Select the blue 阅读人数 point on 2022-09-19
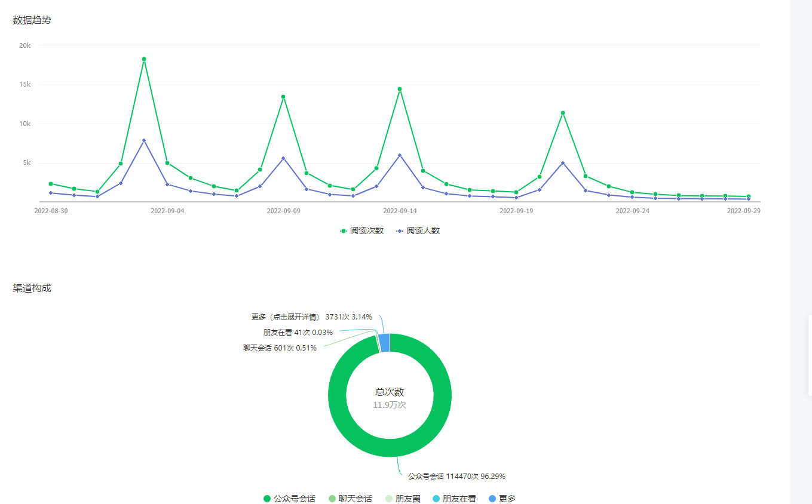 pos(516,198)
